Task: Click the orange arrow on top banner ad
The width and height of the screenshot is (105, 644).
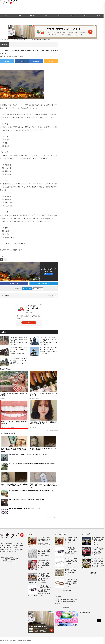Action: 90,32
